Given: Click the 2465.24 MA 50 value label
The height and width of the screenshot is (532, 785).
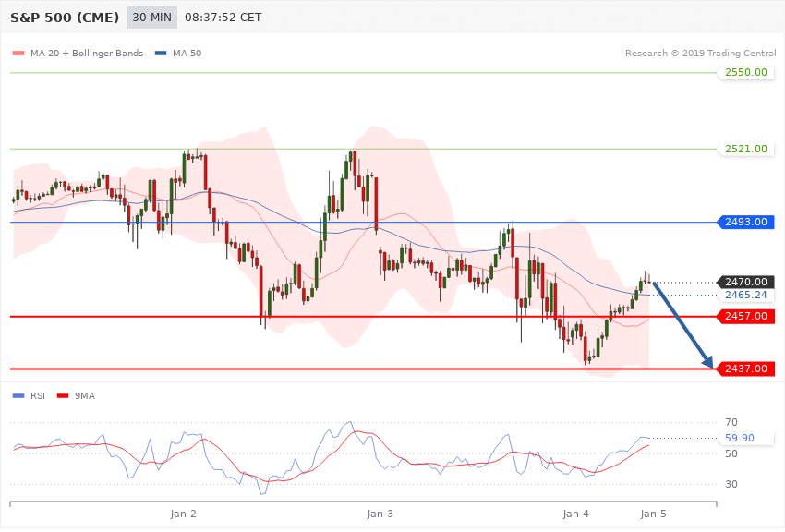Looking at the screenshot, I should (x=746, y=295).
